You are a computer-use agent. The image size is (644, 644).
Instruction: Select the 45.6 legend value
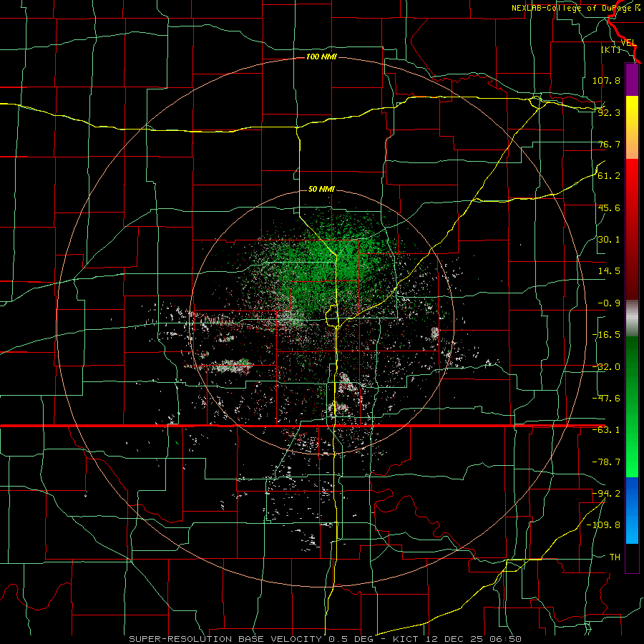tap(609, 208)
